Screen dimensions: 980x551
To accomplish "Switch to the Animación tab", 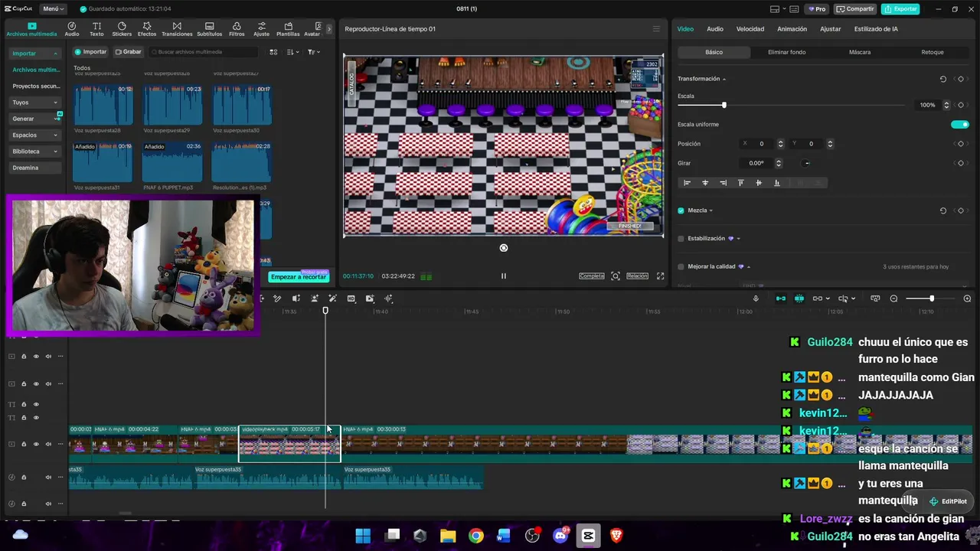I will 792,29.
